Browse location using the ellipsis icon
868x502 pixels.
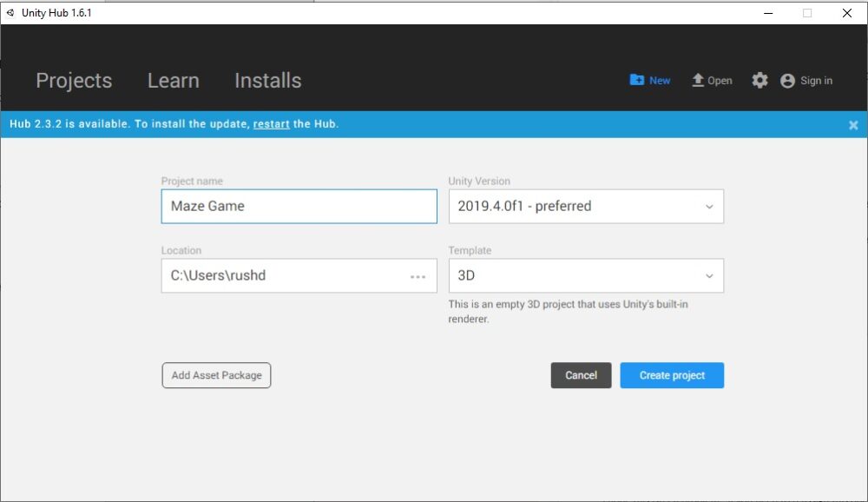(418, 276)
